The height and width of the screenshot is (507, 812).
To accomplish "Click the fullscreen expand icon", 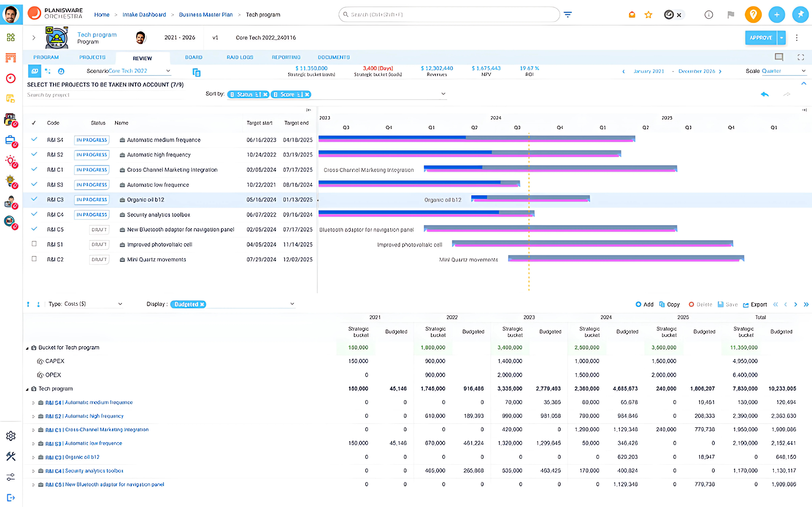I will point(801,57).
